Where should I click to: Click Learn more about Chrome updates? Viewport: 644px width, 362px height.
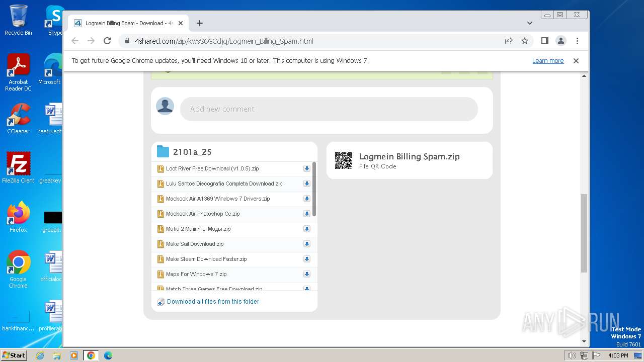click(548, 61)
